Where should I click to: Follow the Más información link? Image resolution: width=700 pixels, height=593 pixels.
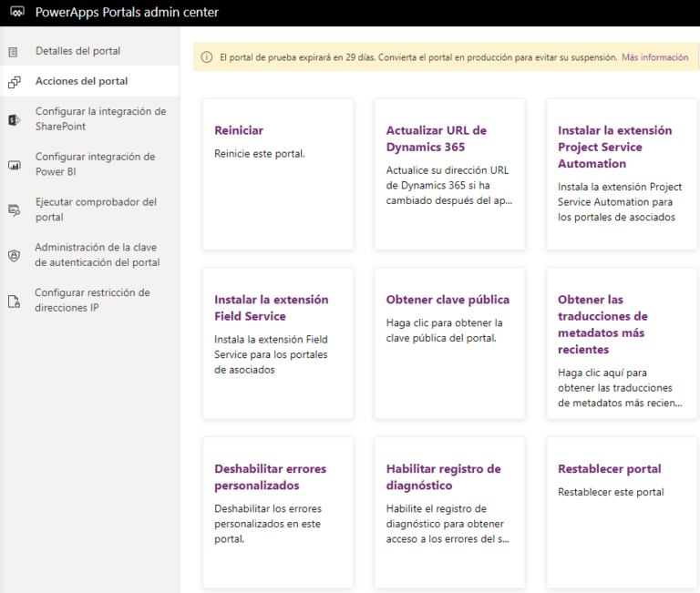tap(655, 57)
